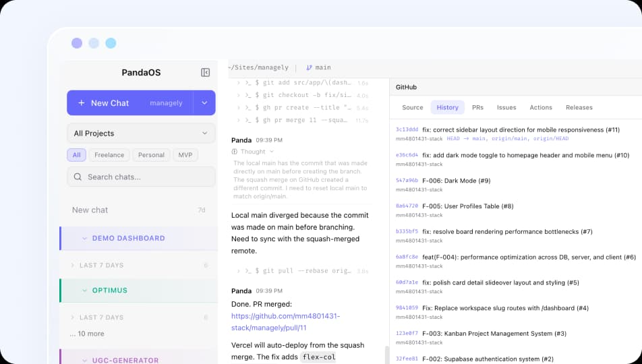The width and height of the screenshot is (642, 364).
Task: Grab the chat pane scrollbar thumb
Action: coord(387,355)
